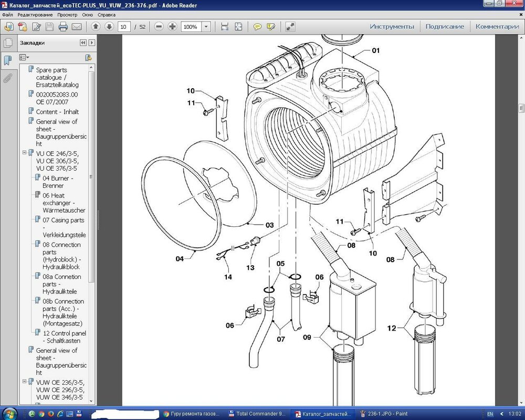Open the zoom percentage dropdown
The height and width of the screenshot is (420, 525).
click(206, 27)
